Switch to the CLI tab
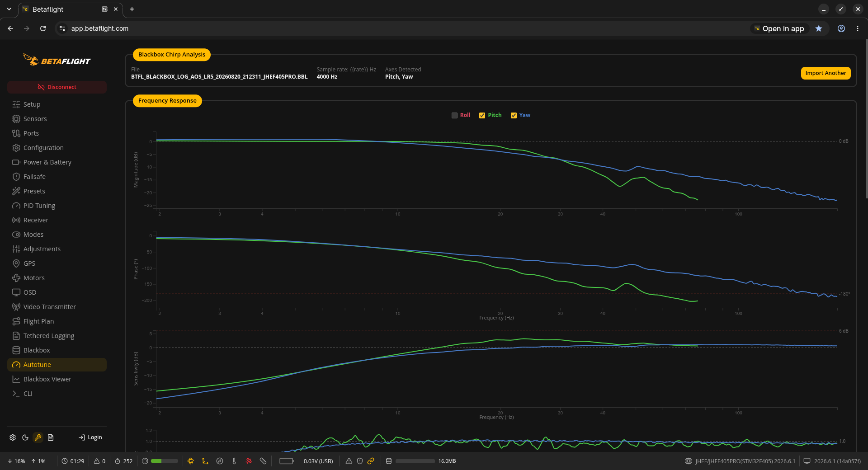The width and height of the screenshot is (868, 470). (57, 394)
